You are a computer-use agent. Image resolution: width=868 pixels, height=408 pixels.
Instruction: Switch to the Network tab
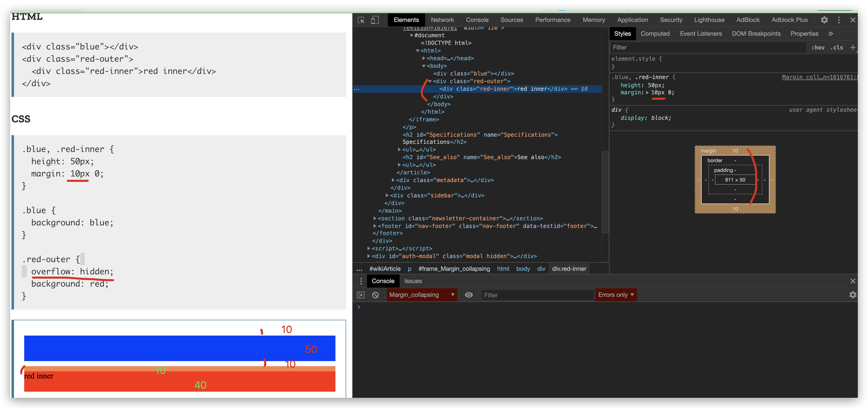442,20
